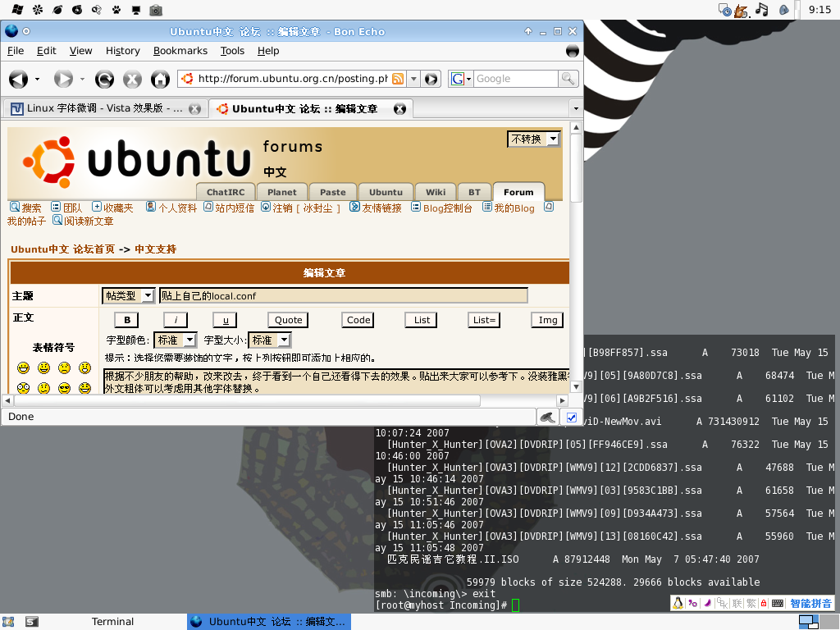The height and width of the screenshot is (630, 840).
Task: Stop loading the page in toolbar
Action: point(132,80)
